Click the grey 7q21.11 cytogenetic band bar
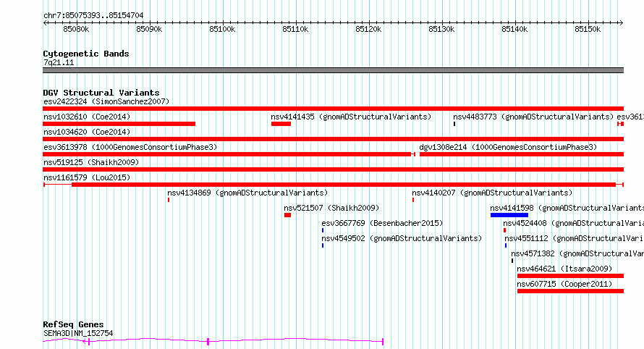This screenshot has height=349, width=644. tap(333, 70)
